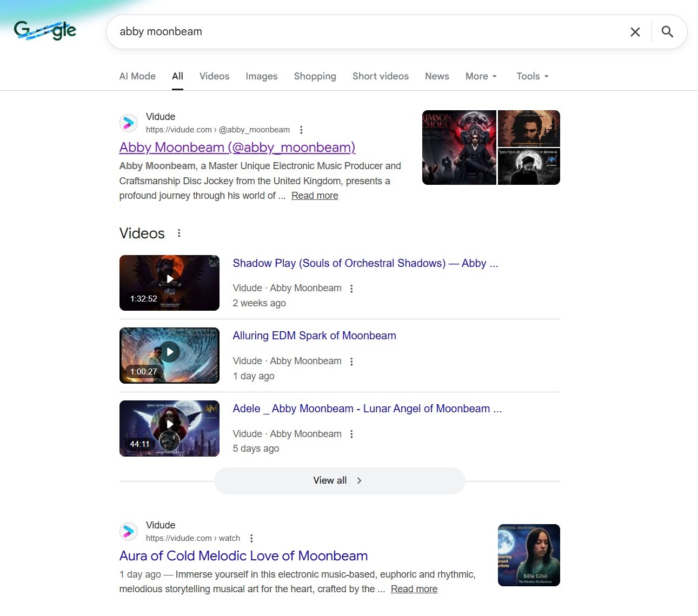Click the magnifying glass search icon
The image size is (698, 616).
668,32
